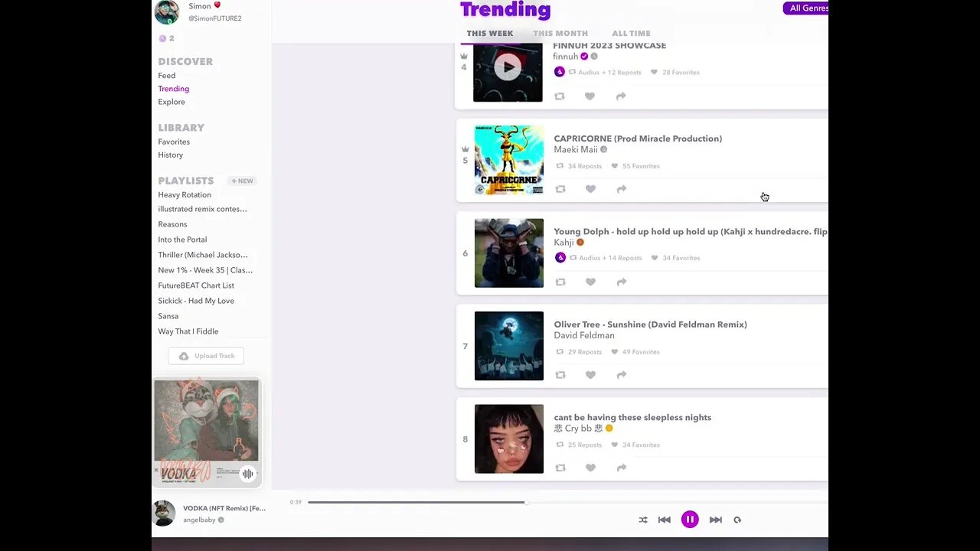Open the VODKA now playing artwork
The height and width of the screenshot is (551, 980).
206,432
